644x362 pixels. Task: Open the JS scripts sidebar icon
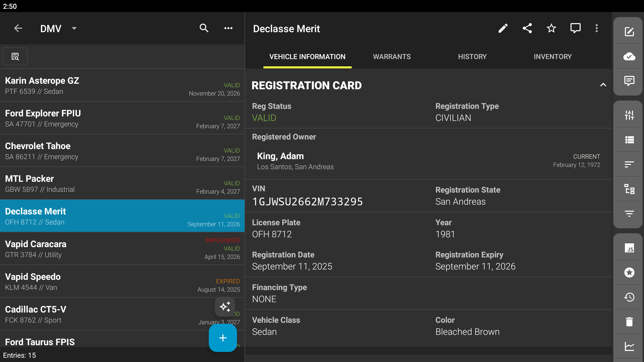click(x=629, y=248)
